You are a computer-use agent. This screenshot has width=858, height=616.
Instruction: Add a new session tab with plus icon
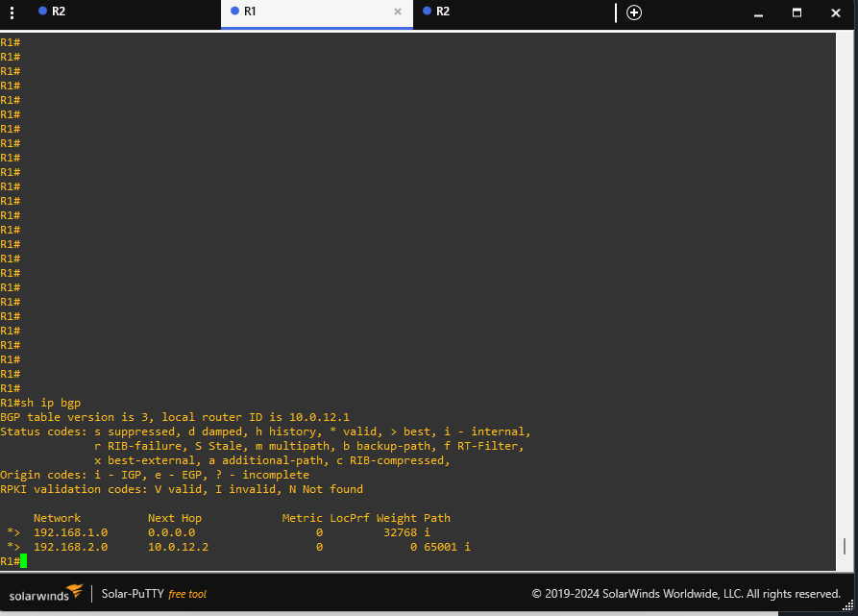[x=633, y=12]
